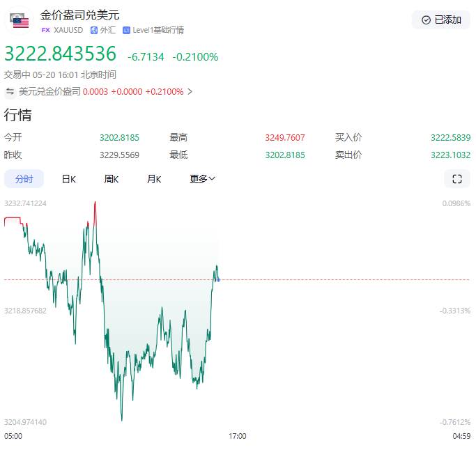Click the globe icon next to 外汇
The width and height of the screenshot is (476, 452).
tap(94, 30)
